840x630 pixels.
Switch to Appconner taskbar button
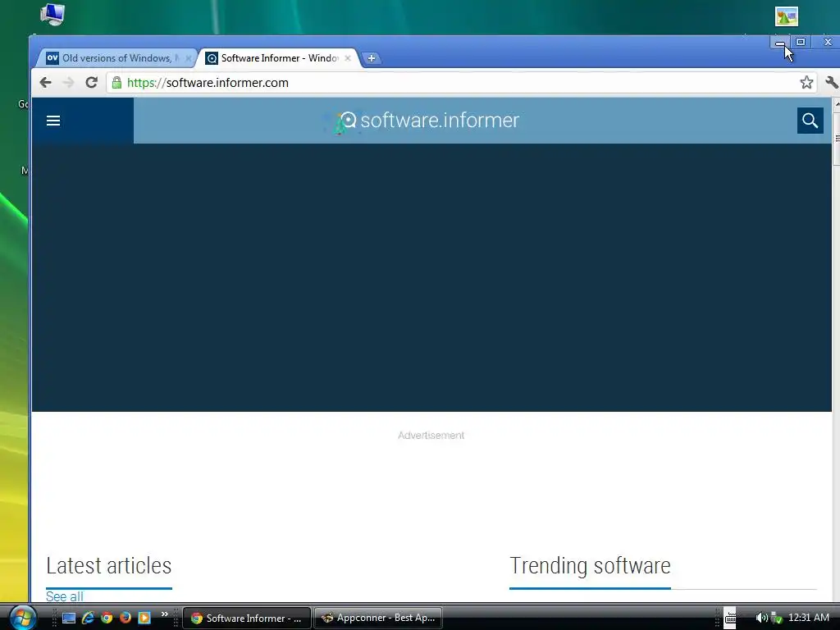pyautogui.click(x=378, y=618)
